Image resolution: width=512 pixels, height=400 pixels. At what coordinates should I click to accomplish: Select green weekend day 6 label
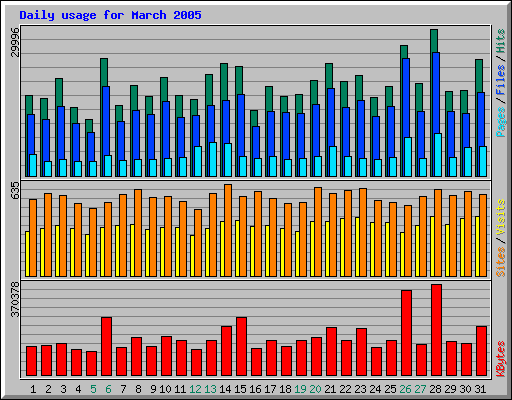click(x=108, y=389)
